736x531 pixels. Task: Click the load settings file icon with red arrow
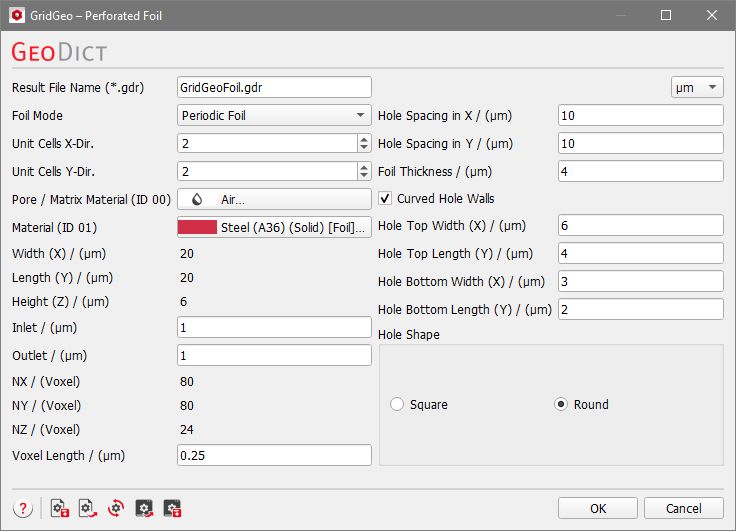pos(88,508)
